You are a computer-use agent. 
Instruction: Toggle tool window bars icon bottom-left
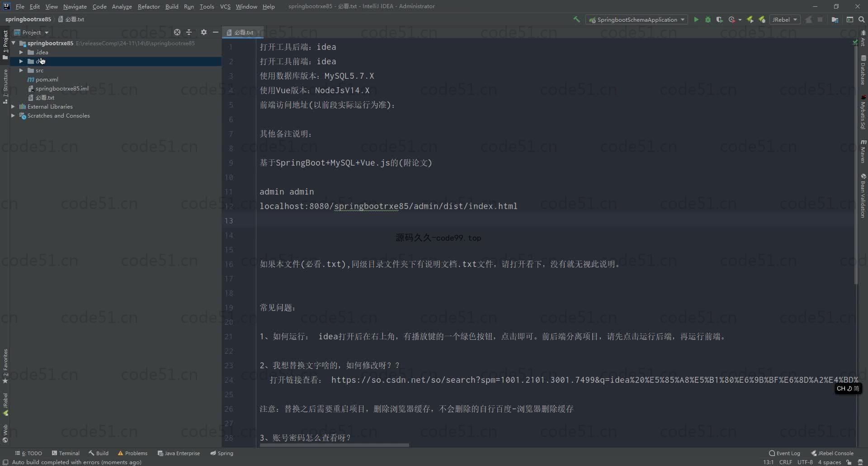click(x=5, y=462)
